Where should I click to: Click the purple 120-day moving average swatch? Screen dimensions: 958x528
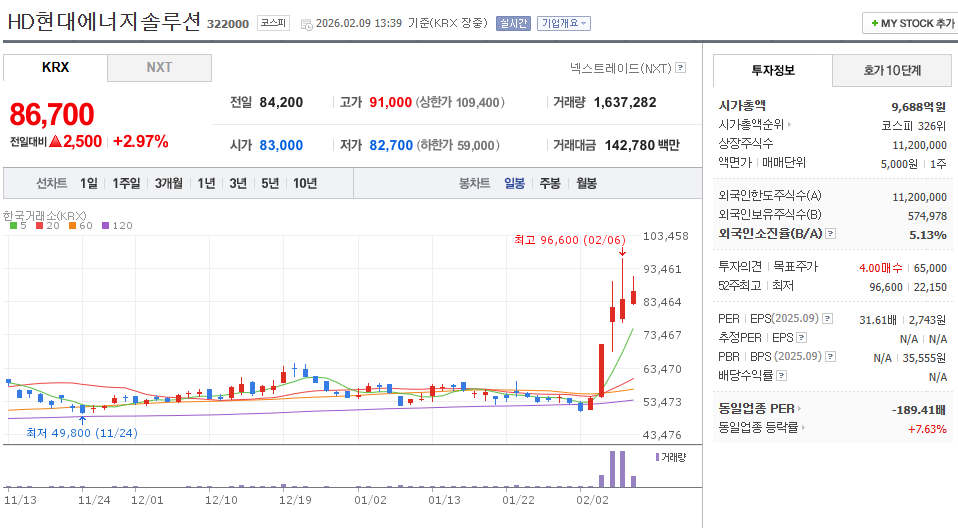[105, 226]
